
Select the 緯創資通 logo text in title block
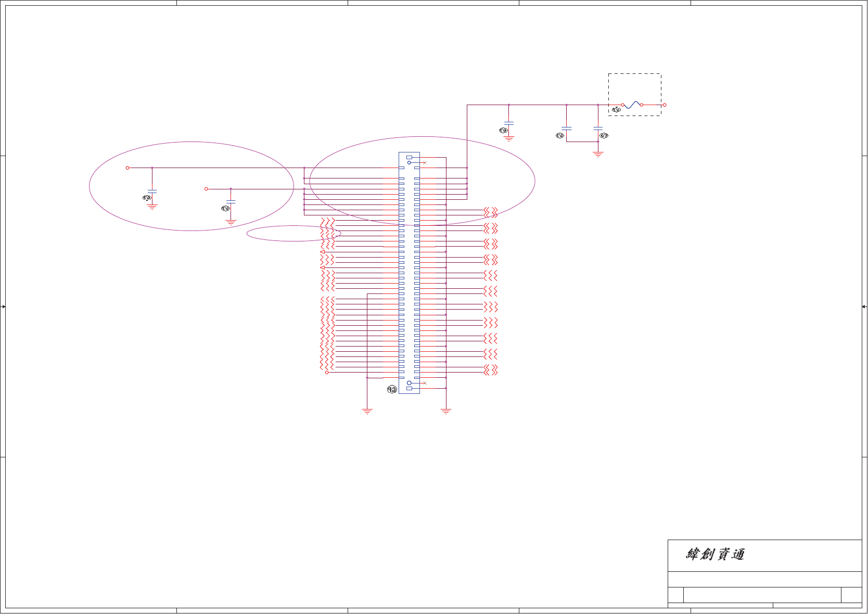click(715, 555)
